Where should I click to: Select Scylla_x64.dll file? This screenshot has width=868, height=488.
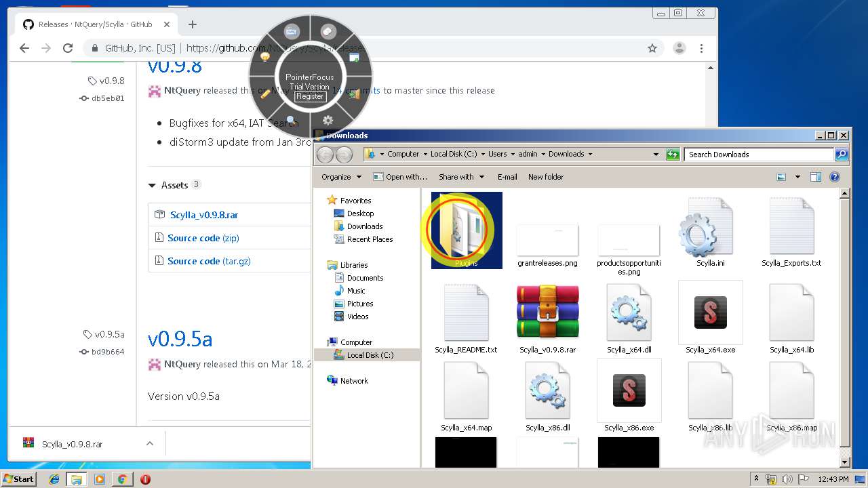click(x=629, y=319)
